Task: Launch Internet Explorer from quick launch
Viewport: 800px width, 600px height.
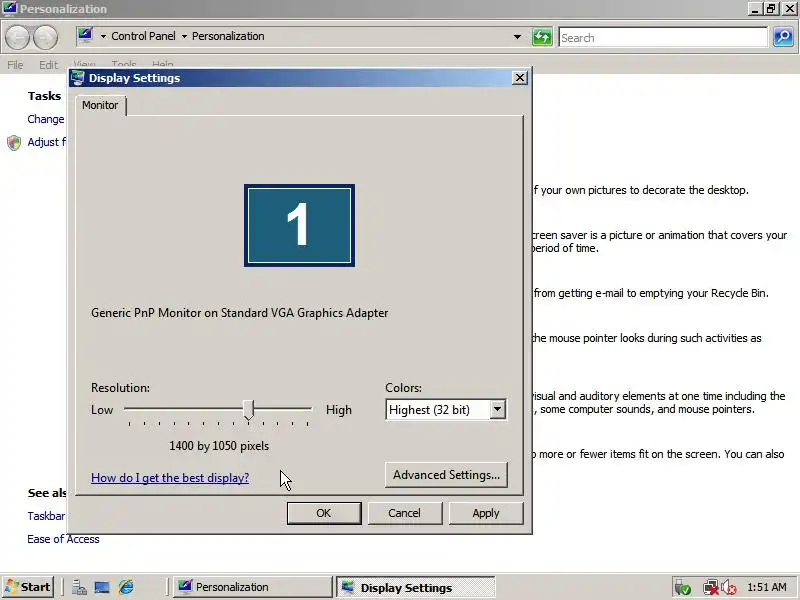Action: click(x=126, y=587)
